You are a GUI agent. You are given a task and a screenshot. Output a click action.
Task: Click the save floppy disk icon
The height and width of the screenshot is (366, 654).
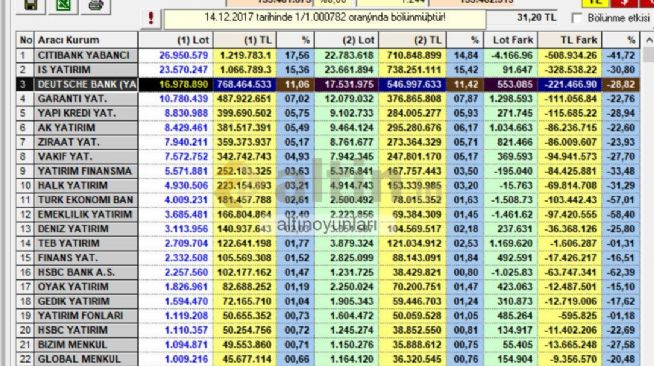[31, 6]
